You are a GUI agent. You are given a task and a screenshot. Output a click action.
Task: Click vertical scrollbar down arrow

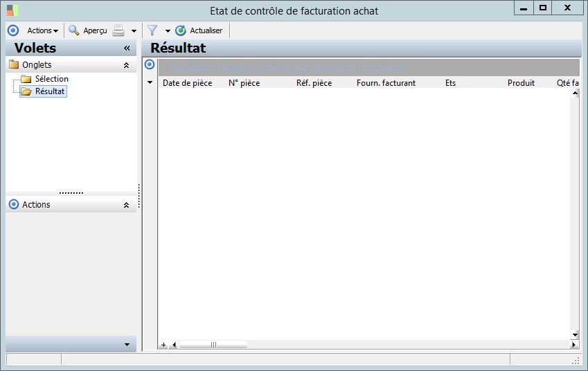[575, 334]
